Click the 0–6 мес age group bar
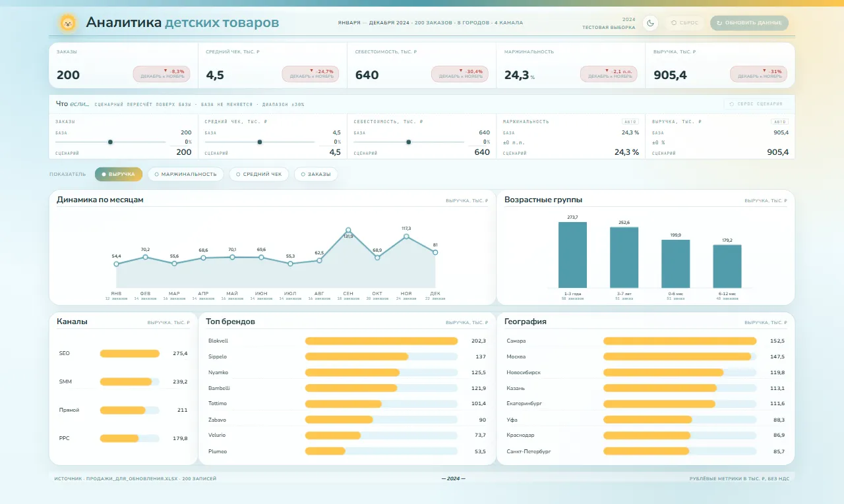Viewport: 844px width, 504px height. pos(676,264)
